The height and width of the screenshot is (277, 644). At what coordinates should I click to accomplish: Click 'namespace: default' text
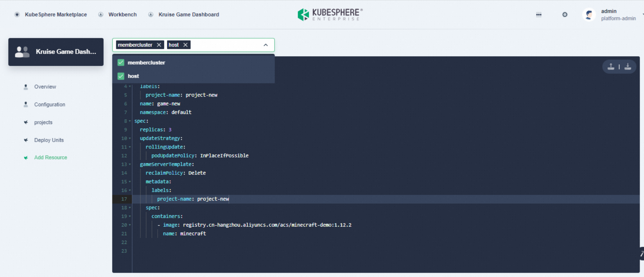point(166,112)
